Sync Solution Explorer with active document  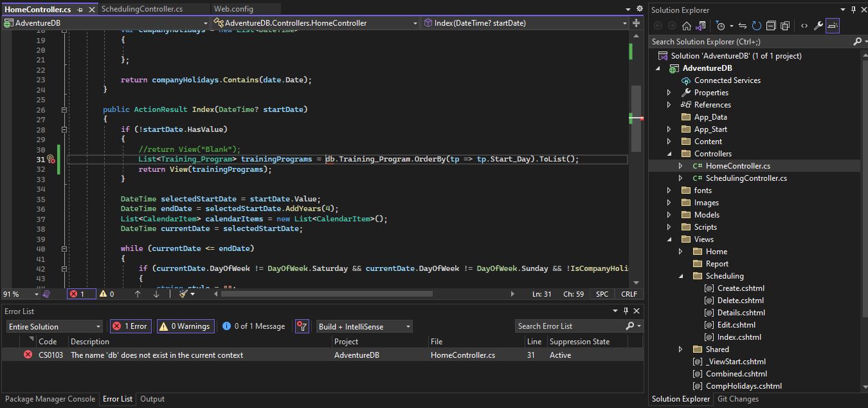click(x=741, y=26)
